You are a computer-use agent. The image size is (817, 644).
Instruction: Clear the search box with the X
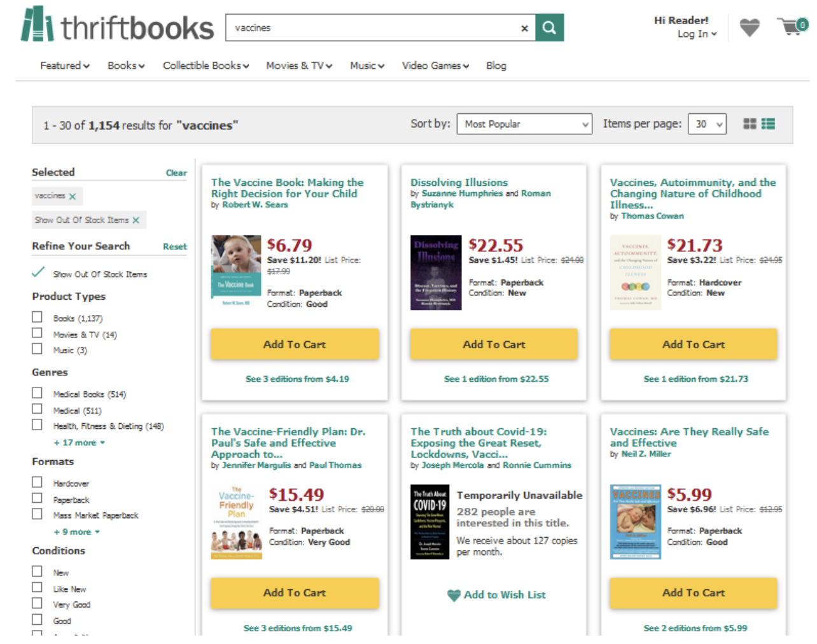[524, 29]
